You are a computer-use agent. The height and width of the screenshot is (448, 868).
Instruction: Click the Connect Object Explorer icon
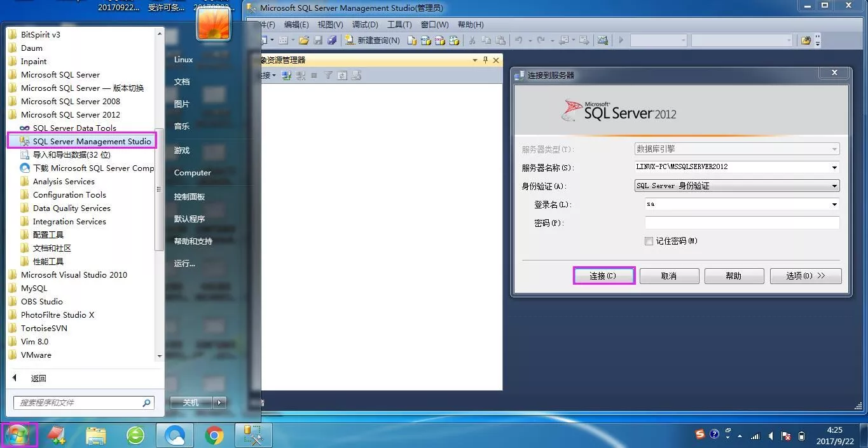[x=286, y=76]
